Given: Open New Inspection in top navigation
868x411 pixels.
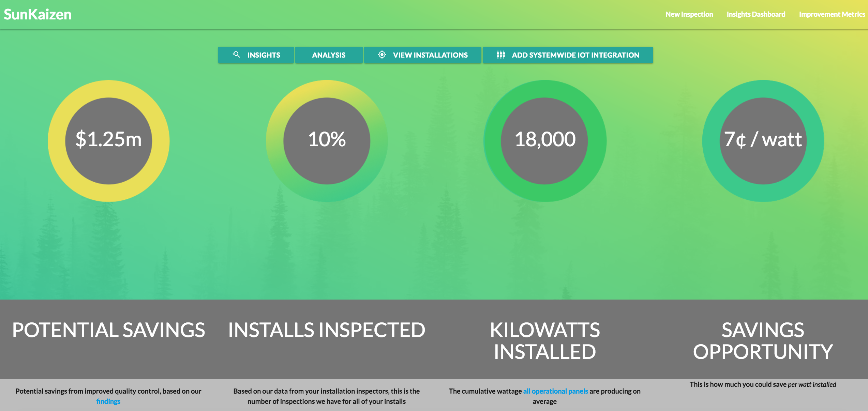Looking at the screenshot, I should [689, 14].
